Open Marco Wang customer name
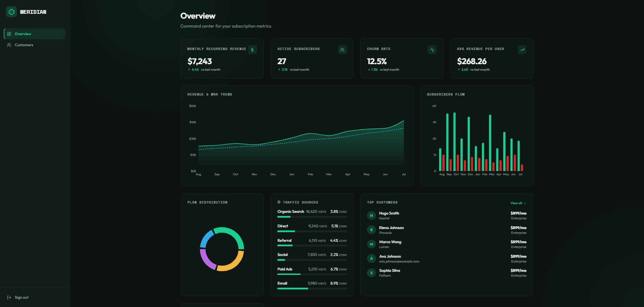The height and width of the screenshot is (307, 644). [x=390, y=242]
